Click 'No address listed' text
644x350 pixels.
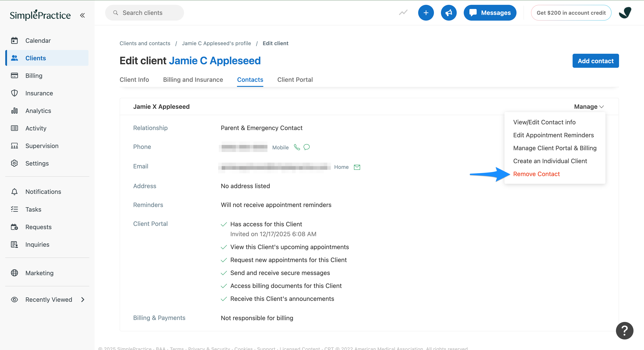(x=245, y=186)
